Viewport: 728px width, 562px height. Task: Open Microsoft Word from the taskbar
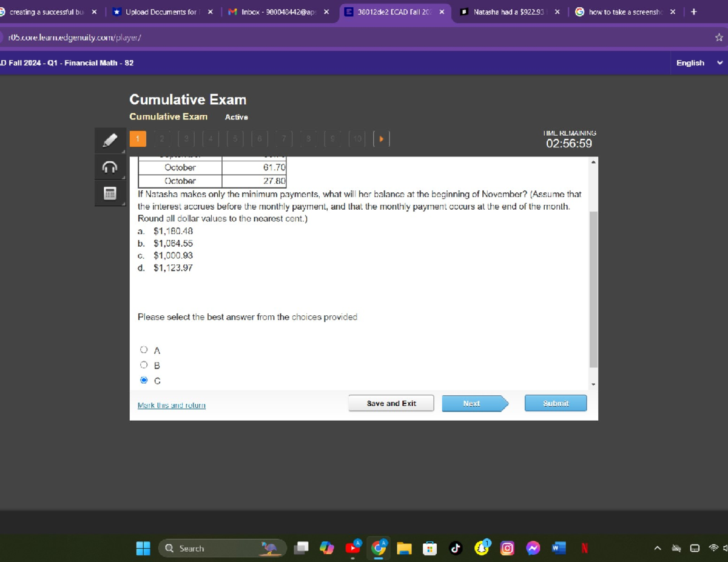point(559,548)
